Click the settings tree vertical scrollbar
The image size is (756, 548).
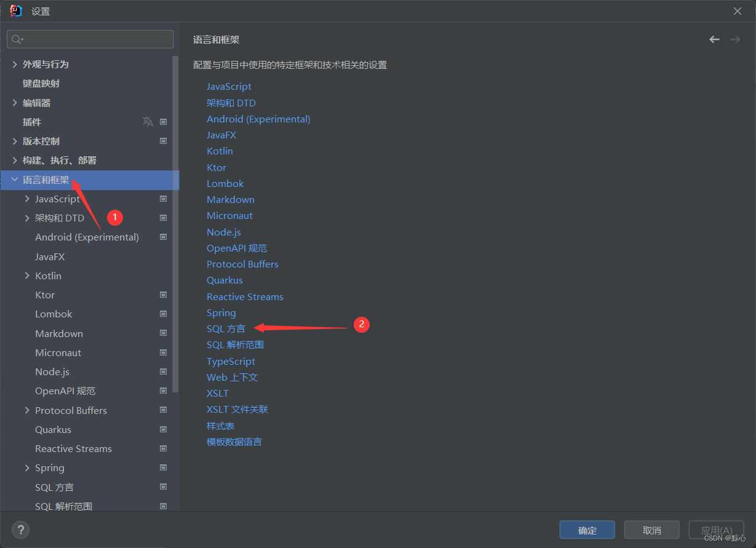coord(176,224)
